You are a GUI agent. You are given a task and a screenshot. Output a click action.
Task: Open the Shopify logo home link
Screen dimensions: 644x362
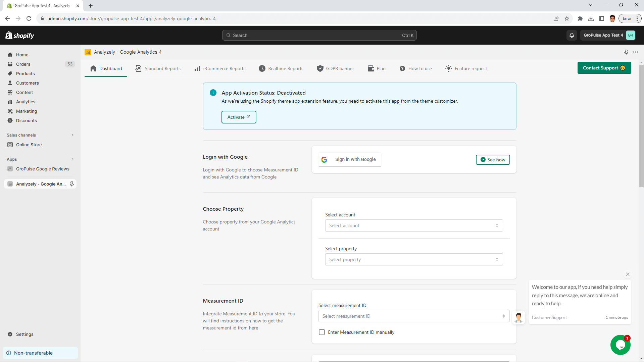point(20,35)
